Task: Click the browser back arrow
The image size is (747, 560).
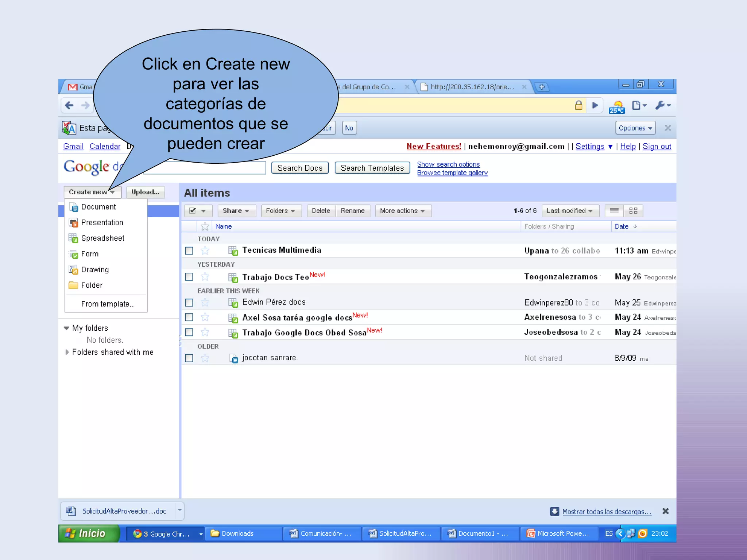Action: click(x=69, y=106)
